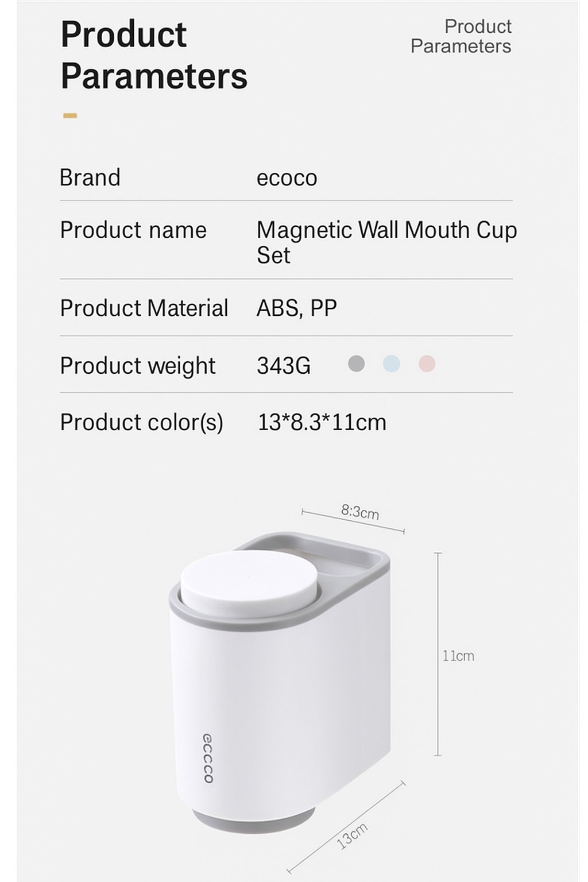588x882 pixels.
Task: Click the Product Material label
Action: [x=144, y=308]
